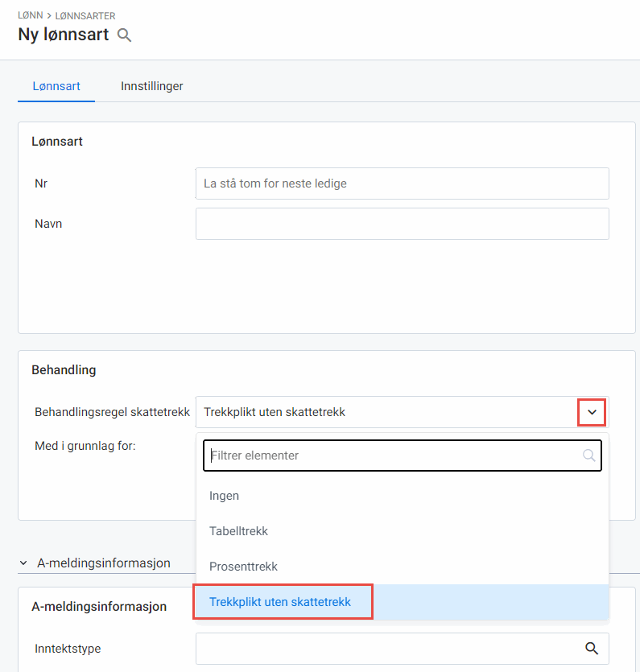The width and height of the screenshot is (640, 672).
Task: Pick the Prosenttrekk option
Action: 243,567
